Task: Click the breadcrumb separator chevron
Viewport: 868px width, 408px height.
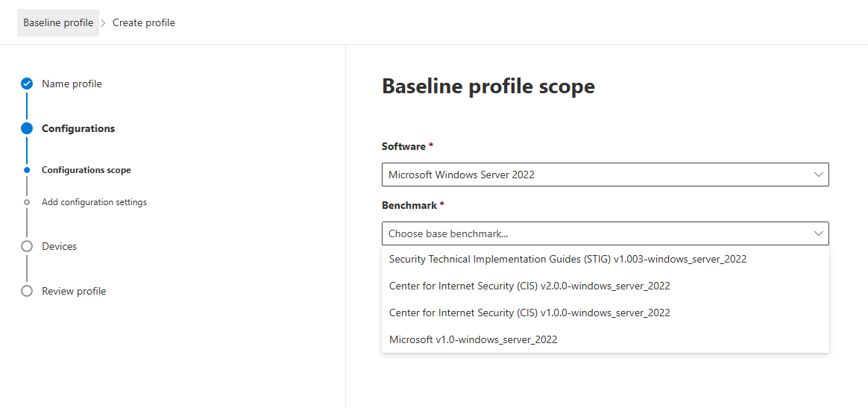Action: 104,22
